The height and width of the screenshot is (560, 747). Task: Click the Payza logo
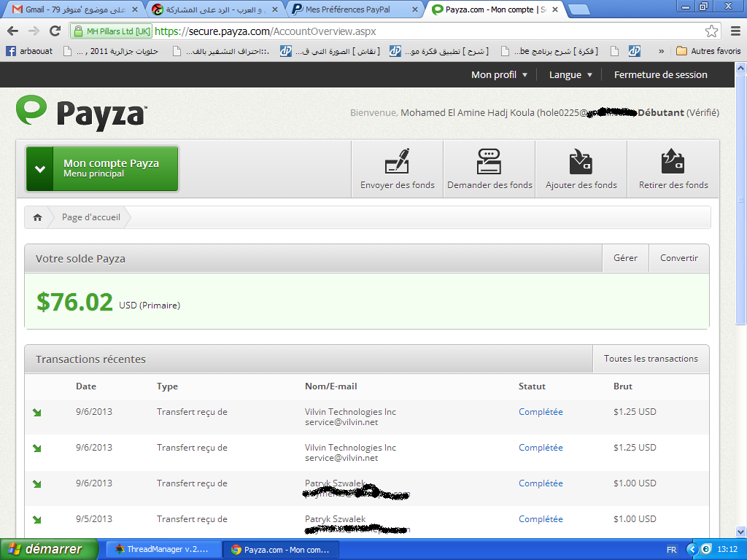(x=81, y=112)
